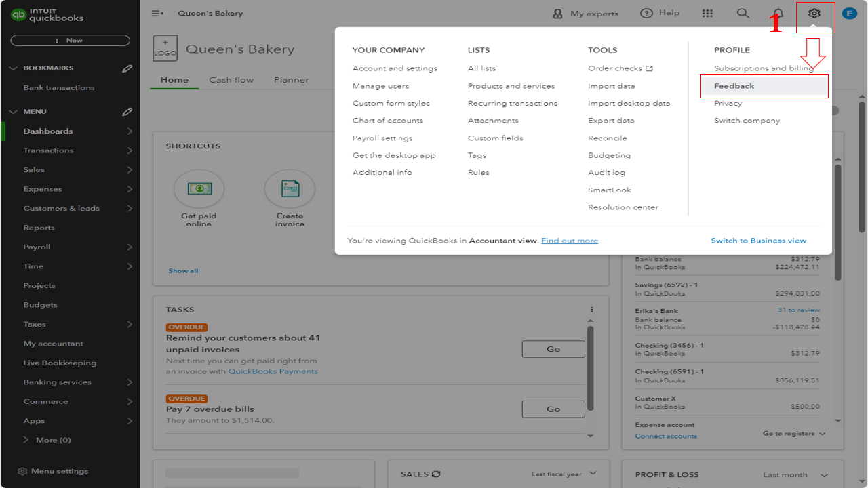Image resolution: width=868 pixels, height=488 pixels.
Task: Refresh the Sales widget
Action: tap(436, 474)
